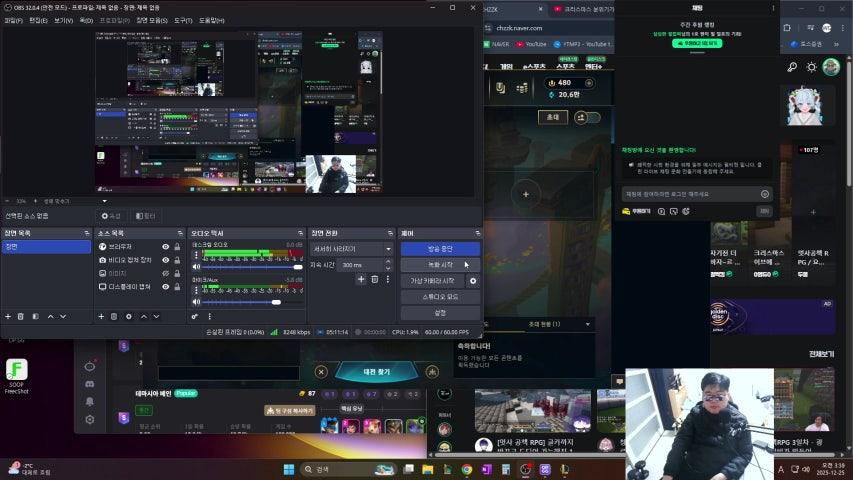
Task: Toggle lock on 브라우저 source
Action: pyautogui.click(x=177, y=247)
